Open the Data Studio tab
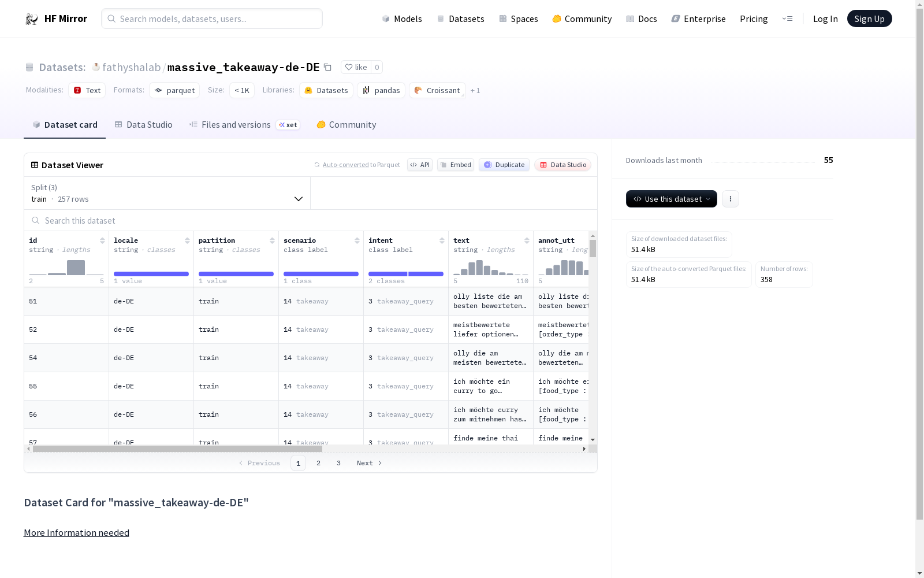Image resolution: width=924 pixels, height=578 pixels. pos(144,125)
